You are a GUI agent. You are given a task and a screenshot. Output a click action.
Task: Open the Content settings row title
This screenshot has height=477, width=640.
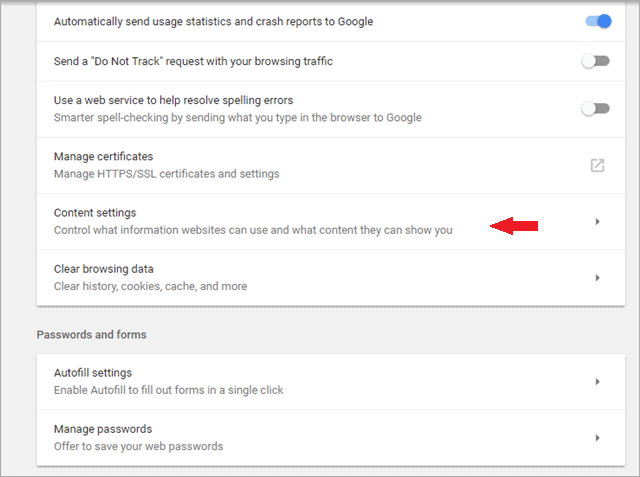click(95, 213)
